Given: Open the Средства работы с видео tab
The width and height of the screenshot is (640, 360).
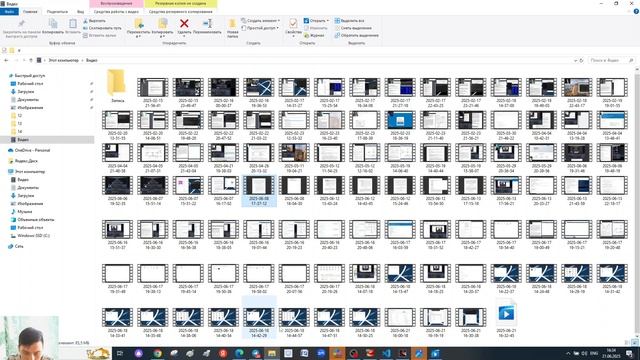Looking at the screenshot, I should click(116, 12).
